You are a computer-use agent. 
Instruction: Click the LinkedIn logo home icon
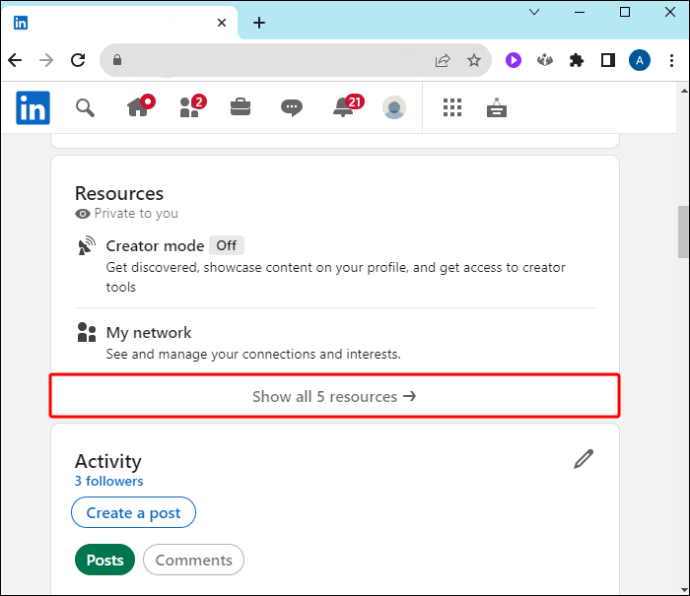(x=33, y=108)
